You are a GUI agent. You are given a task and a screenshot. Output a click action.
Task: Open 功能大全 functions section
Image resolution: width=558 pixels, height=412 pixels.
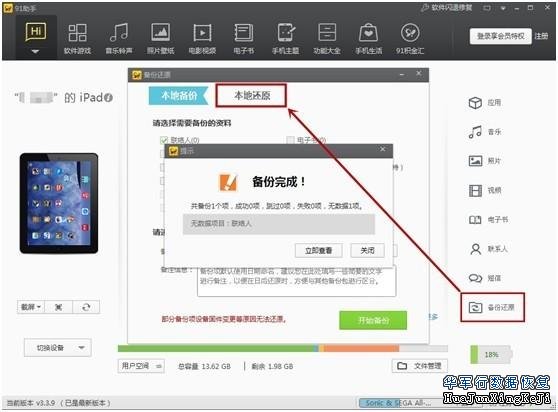click(327, 38)
